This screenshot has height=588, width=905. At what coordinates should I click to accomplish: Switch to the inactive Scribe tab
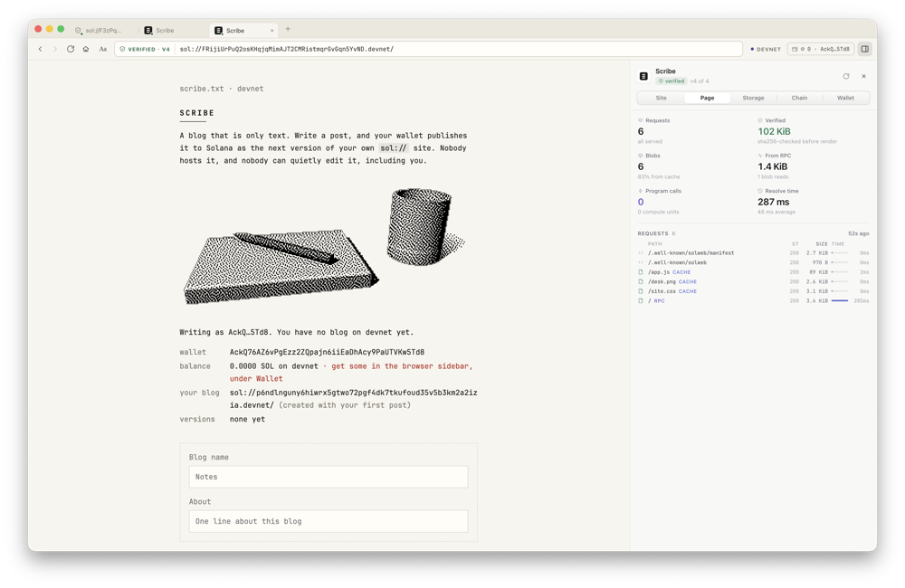pos(165,30)
